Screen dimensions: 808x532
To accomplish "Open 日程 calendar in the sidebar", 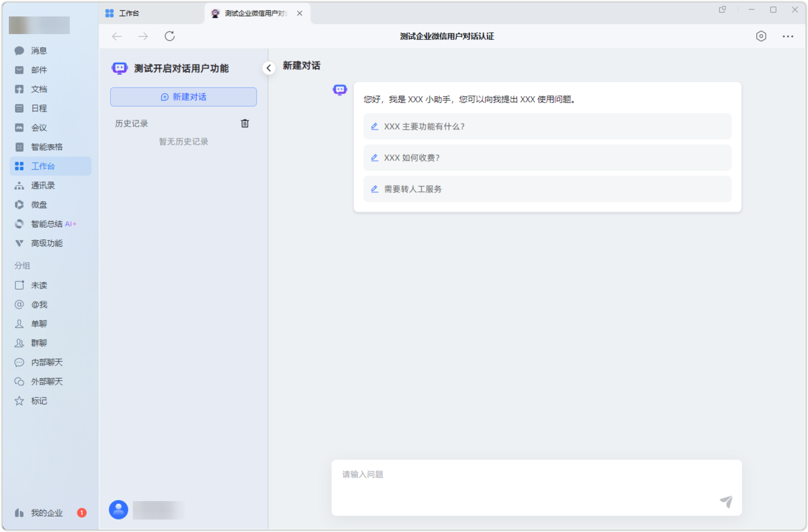I will click(x=39, y=108).
